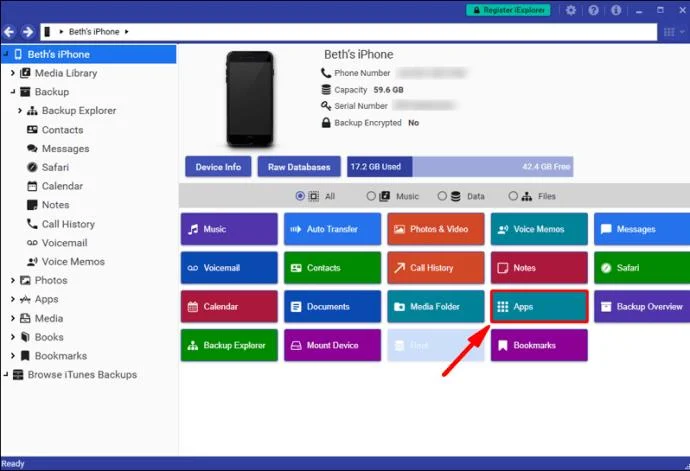Go forward with the right arrow icon
Viewport: 690px width, 471px height.
pyautogui.click(x=28, y=32)
